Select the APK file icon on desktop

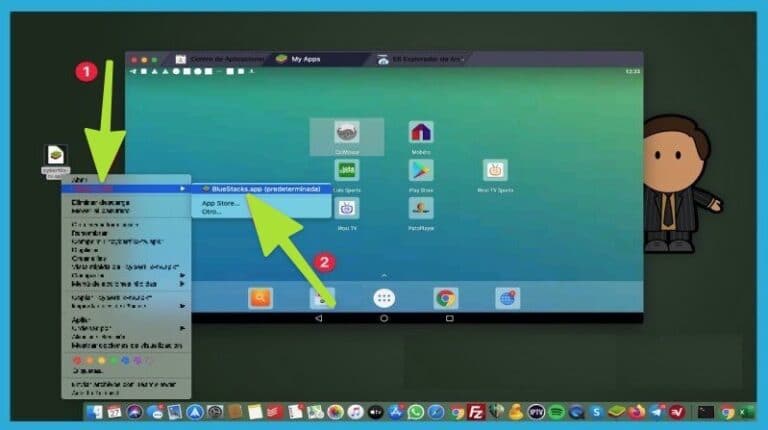coord(55,155)
